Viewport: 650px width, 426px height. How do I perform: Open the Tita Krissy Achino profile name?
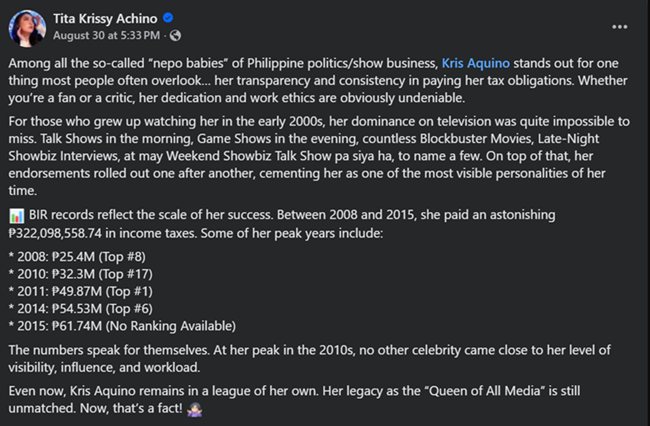coord(105,19)
